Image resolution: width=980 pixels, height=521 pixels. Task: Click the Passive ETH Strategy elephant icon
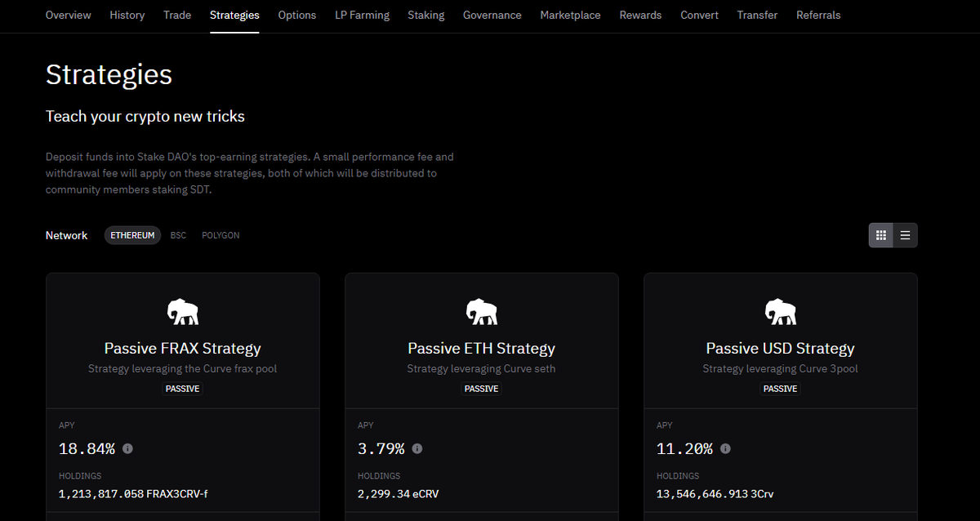[482, 312]
